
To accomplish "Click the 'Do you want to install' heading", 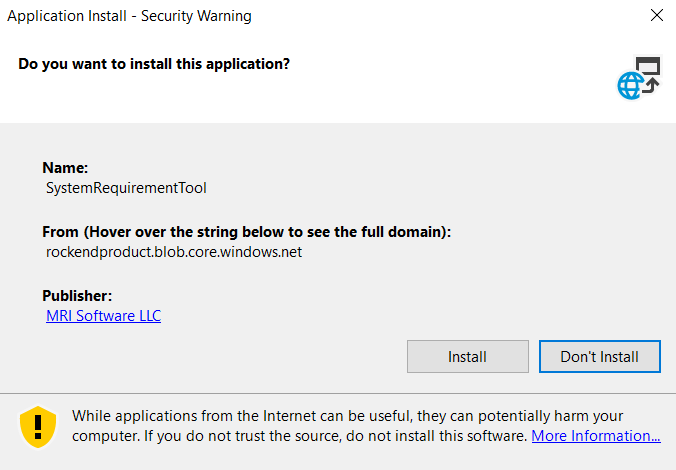I will [154, 64].
